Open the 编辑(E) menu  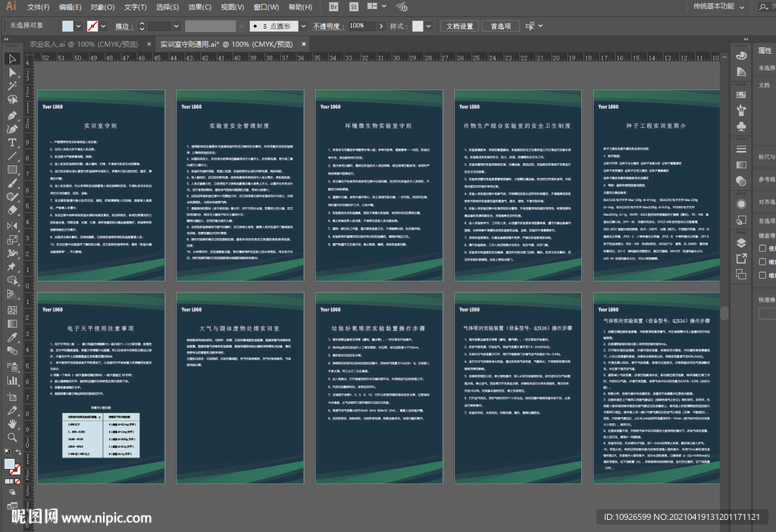pos(70,7)
